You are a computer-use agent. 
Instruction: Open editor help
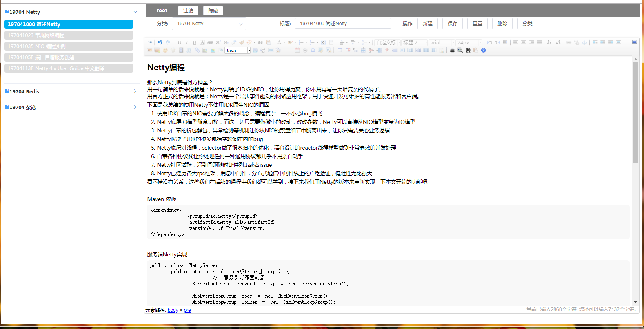483,50
